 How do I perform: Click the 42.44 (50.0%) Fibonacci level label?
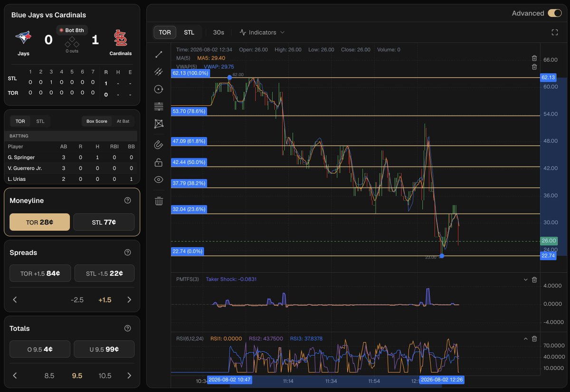[189, 162]
